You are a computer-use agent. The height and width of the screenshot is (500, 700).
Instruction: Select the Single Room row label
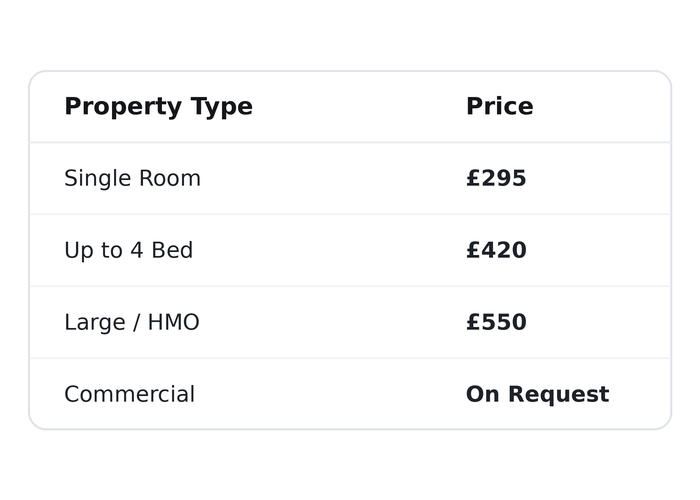point(133,179)
